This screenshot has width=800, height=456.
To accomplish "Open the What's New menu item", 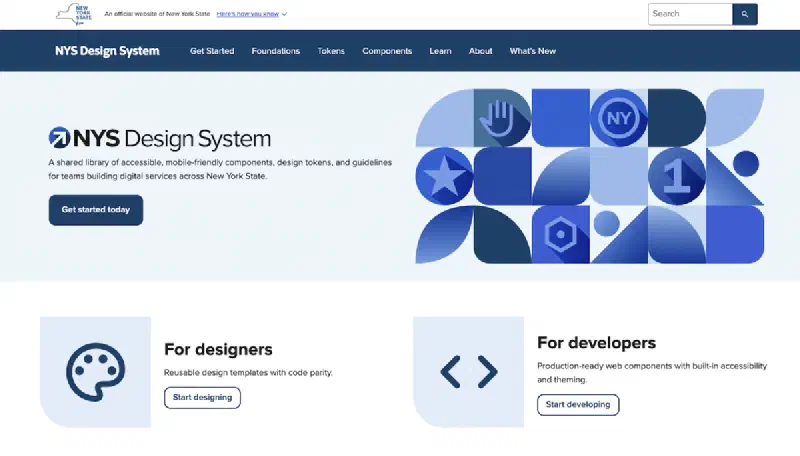I will (533, 51).
